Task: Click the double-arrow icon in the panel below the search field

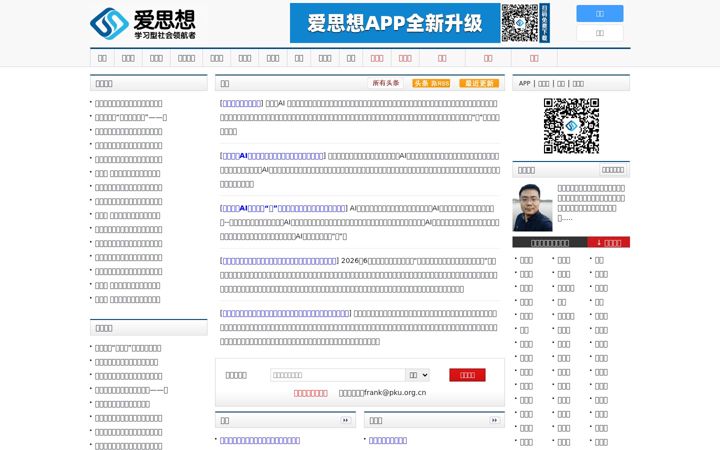Action: (345, 420)
